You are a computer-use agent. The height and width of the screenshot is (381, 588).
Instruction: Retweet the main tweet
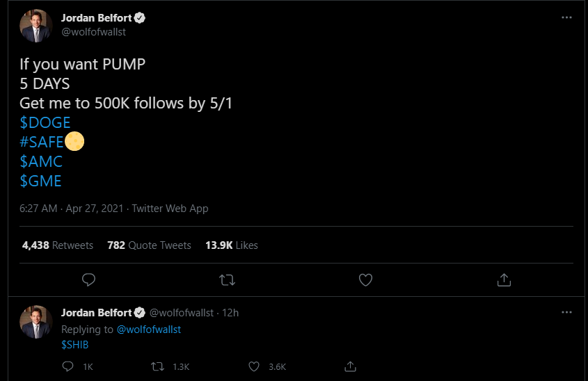(227, 279)
